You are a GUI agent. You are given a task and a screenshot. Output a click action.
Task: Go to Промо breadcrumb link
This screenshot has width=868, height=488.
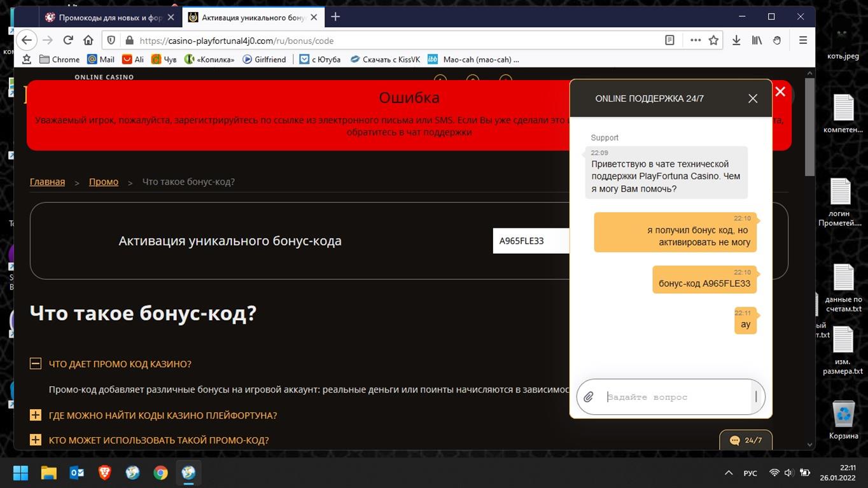[x=104, y=181]
